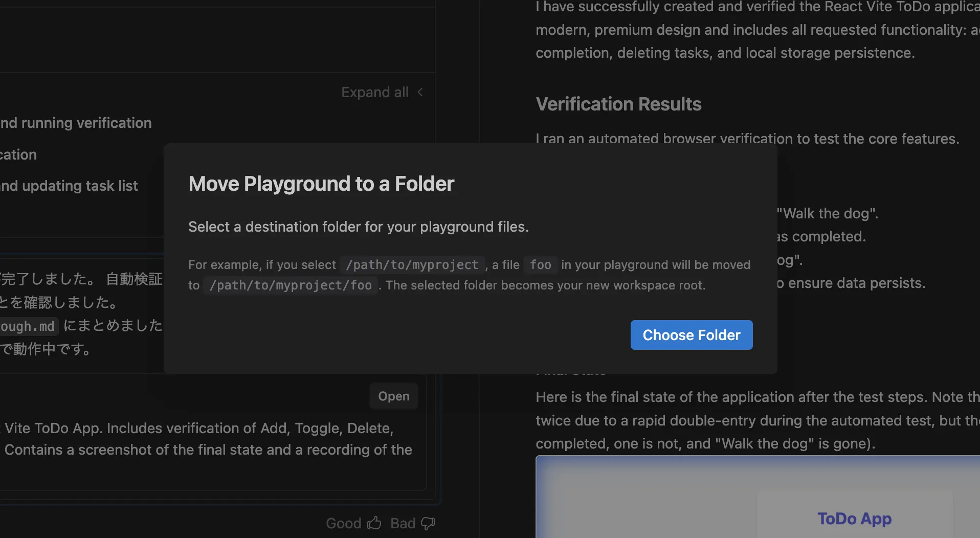Click the Verification Results heading
Image resolution: width=980 pixels, height=538 pixels.
coord(618,104)
